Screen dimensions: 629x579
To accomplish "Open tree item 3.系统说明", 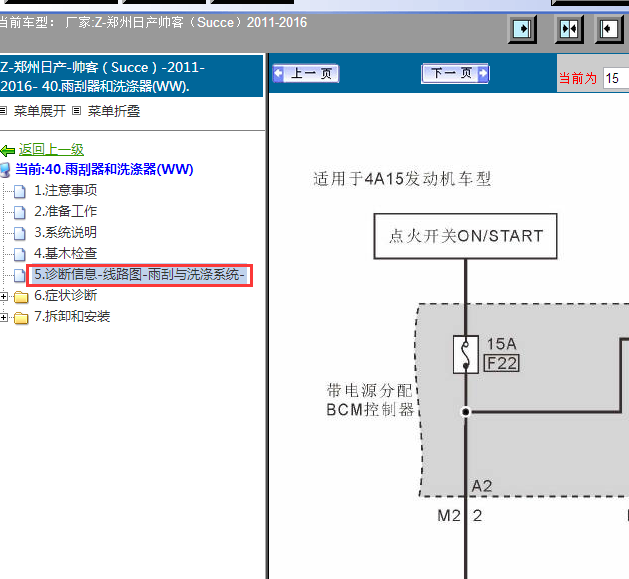I will pyautogui.click(x=65, y=232).
